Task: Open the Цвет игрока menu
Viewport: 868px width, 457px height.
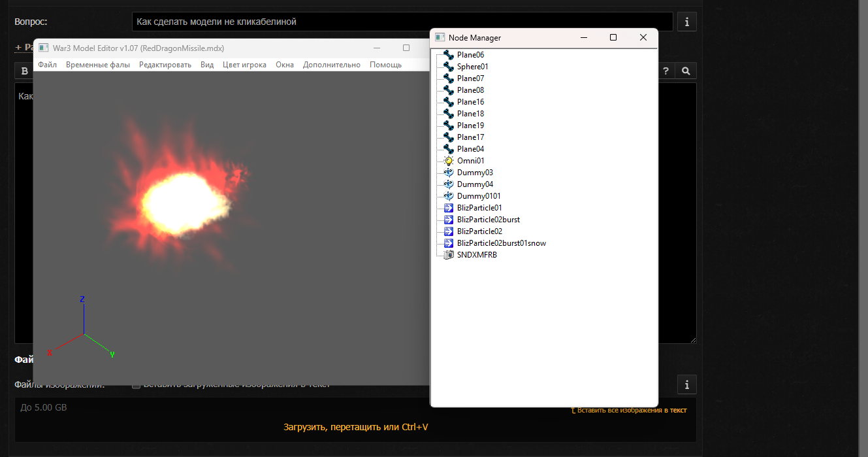Action: tap(244, 65)
